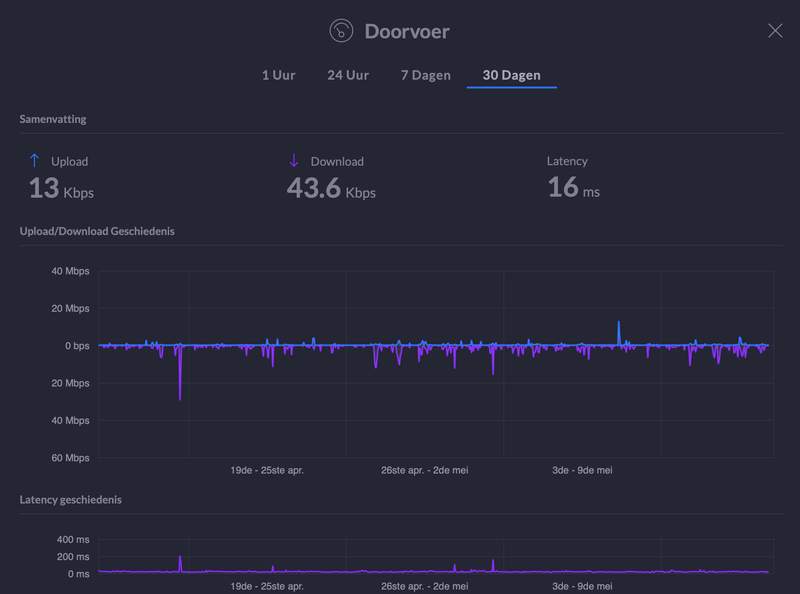Click the Latency geschiedenis heading
800x594 pixels.
[71, 499]
